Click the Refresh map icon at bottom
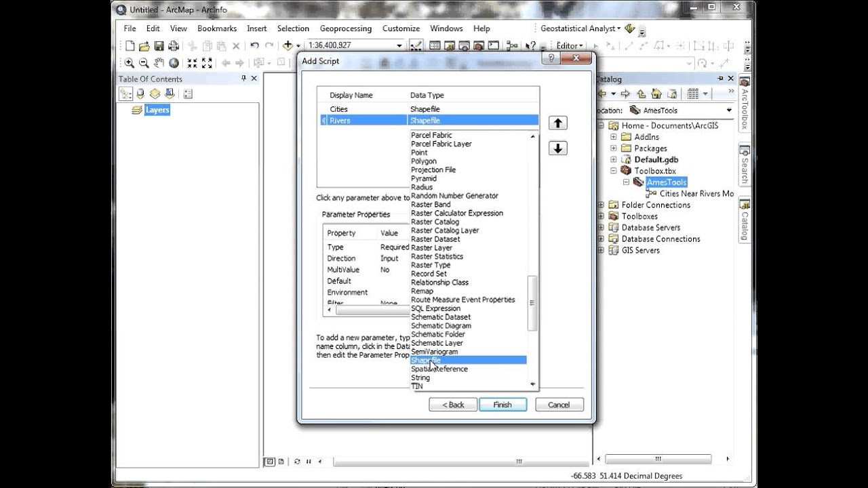 pos(297,462)
